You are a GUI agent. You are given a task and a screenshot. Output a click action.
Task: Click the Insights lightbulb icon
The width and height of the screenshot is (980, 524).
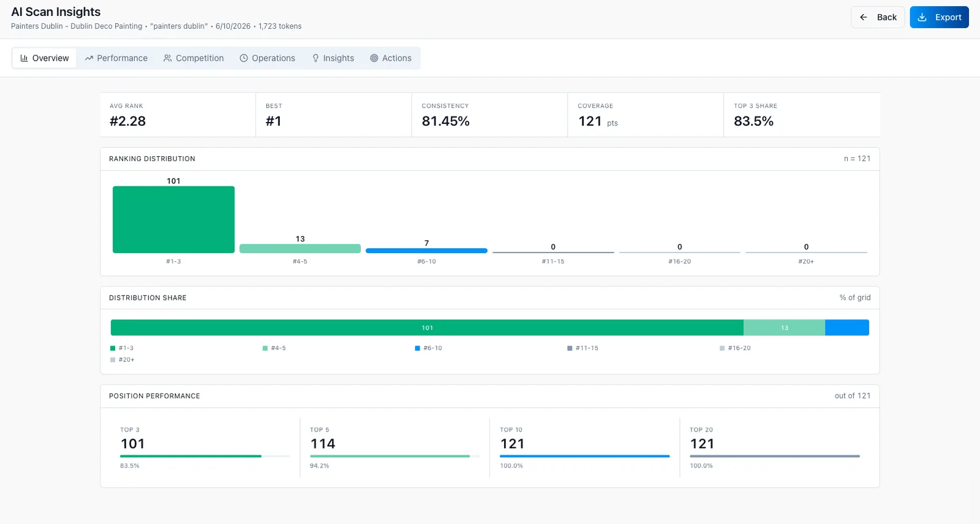coord(315,58)
